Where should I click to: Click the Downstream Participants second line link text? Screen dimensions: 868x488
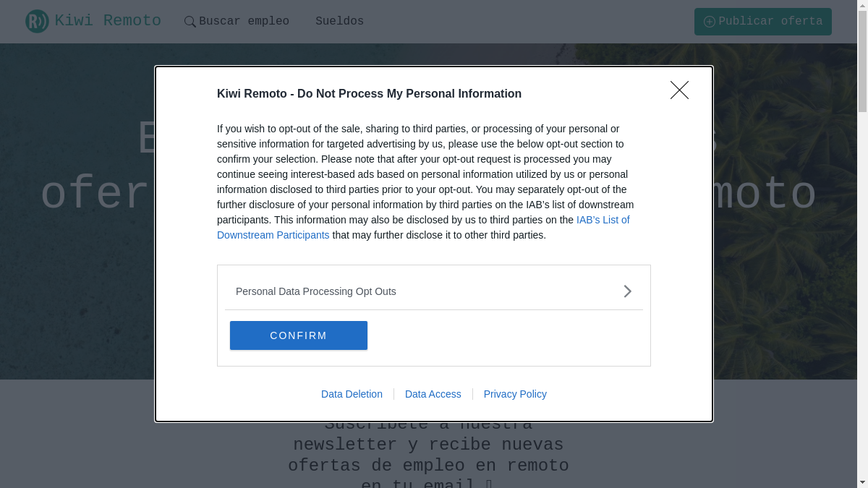[273, 235]
